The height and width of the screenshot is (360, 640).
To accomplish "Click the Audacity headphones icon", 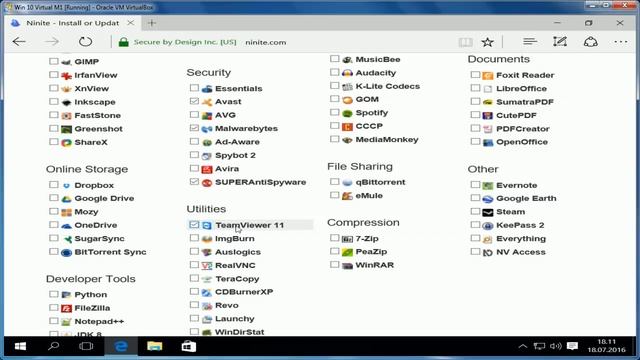I will tap(347, 73).
